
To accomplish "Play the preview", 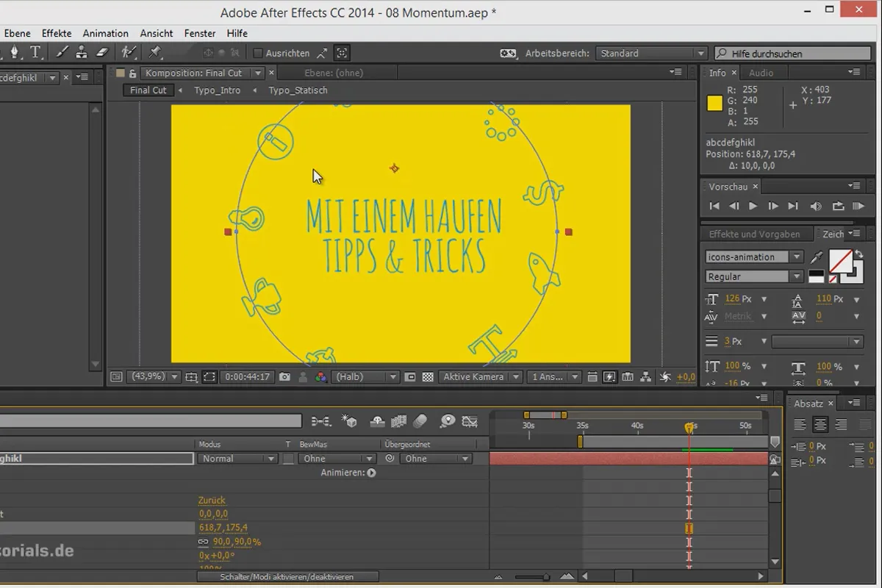I will pyautogui.click(x=753, y=207).
